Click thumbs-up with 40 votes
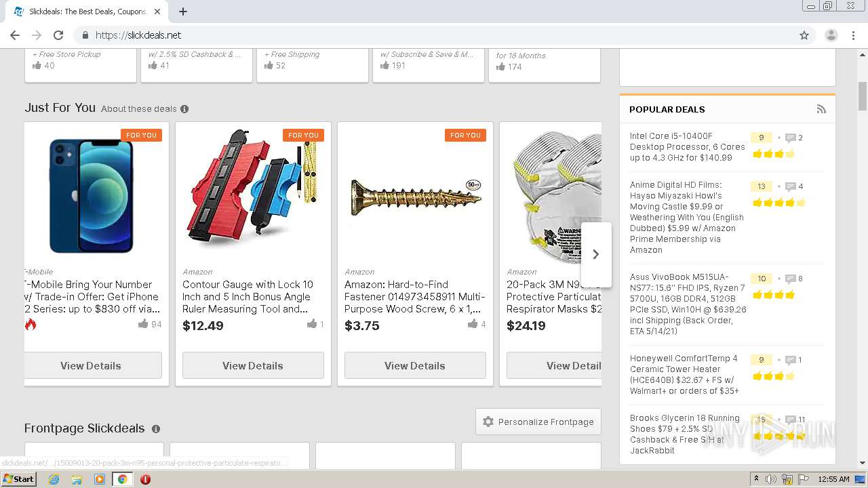Screen dimensions: 868x488 pyautogui.click(x=37, y=66)
